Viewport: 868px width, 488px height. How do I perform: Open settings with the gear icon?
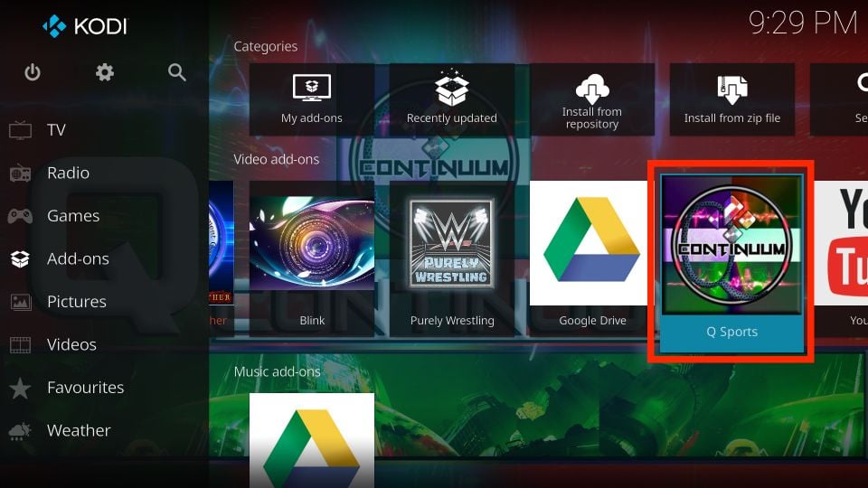(x=105, y=72)
